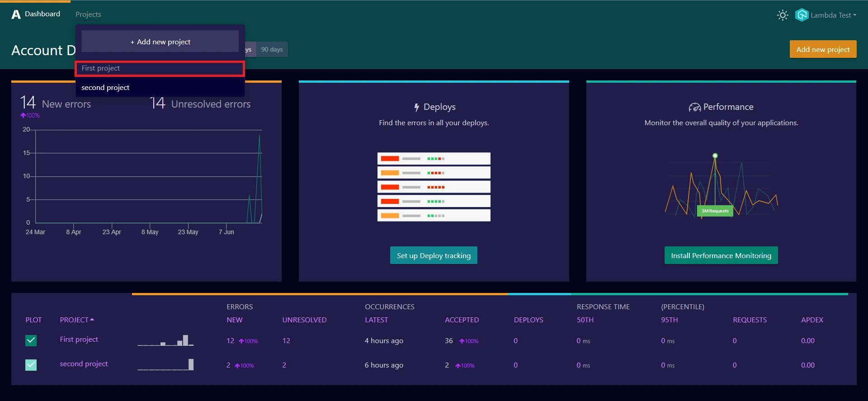Click the AppSignal logo icon
This screenshot has height=401, width=868.
point(16,14)
